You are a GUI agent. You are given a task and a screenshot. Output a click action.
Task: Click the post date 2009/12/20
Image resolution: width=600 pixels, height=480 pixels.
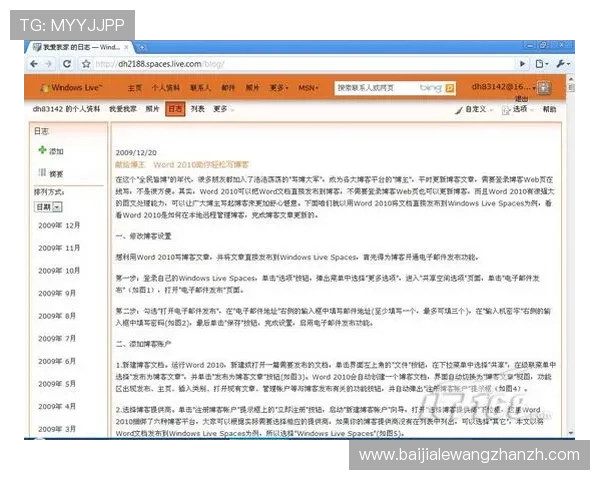pyautogui.click(x=136, y=153)
